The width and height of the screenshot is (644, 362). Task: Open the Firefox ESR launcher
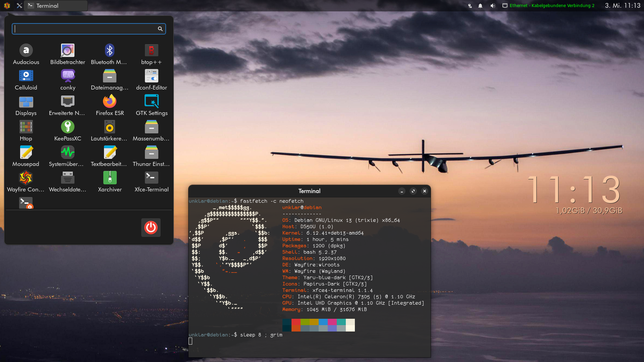click(110, 102)
